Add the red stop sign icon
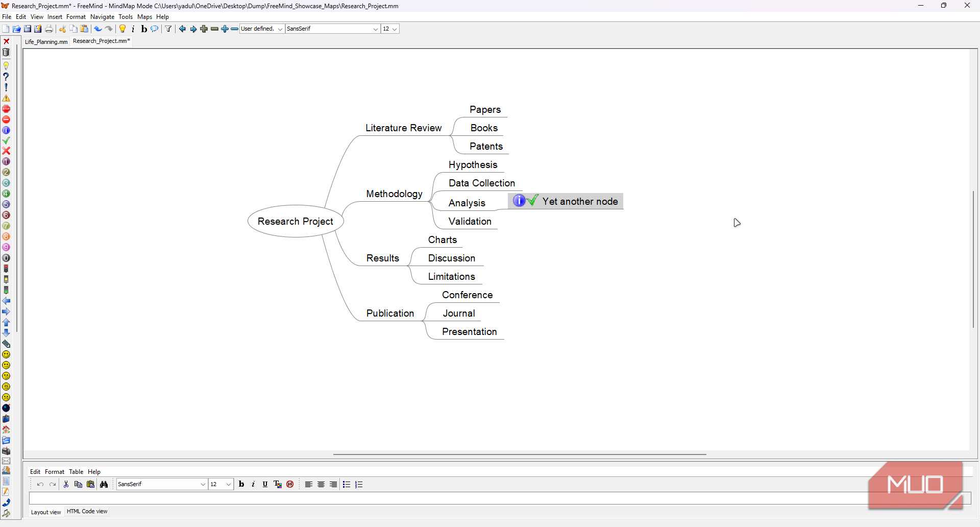Screen dimensions: 980x527 [6, 109]
